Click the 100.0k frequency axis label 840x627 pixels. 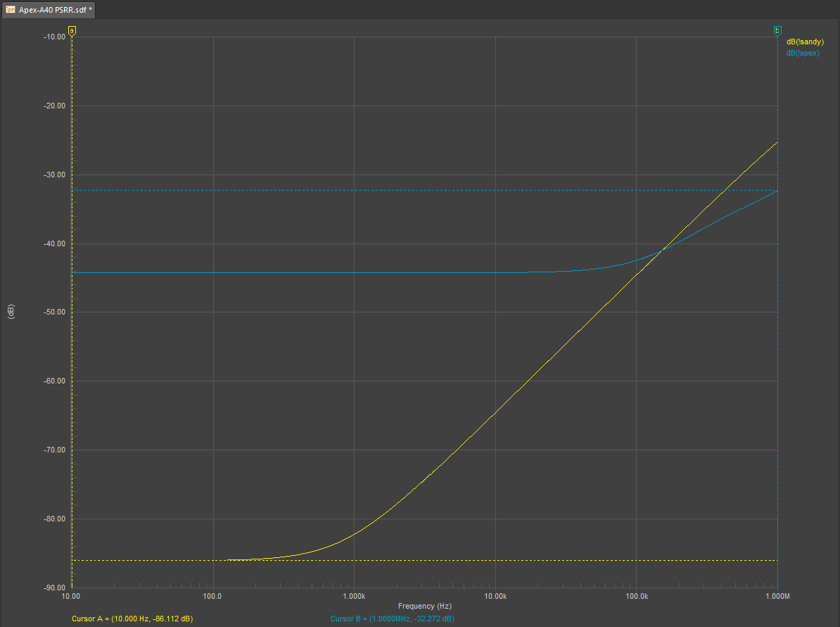click(x=637, y=597)
